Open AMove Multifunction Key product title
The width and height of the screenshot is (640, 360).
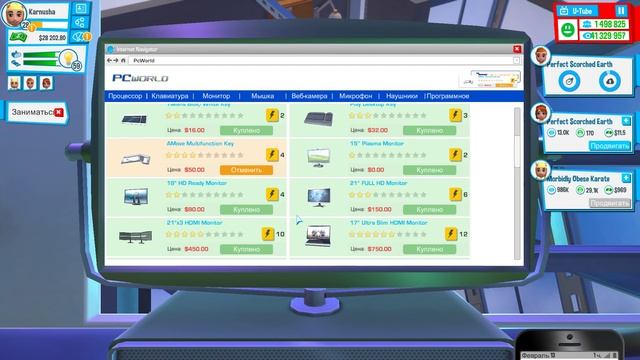tap(200, 144)
